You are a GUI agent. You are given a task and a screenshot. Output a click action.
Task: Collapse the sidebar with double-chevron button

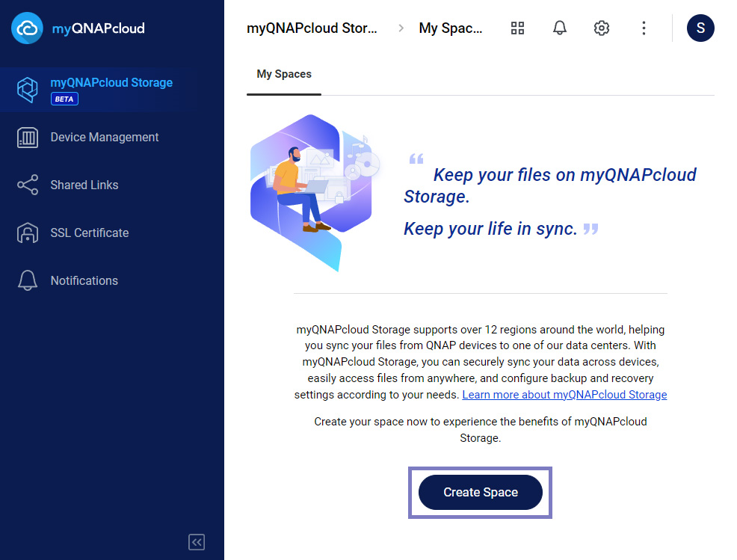[x=197, y=542]
